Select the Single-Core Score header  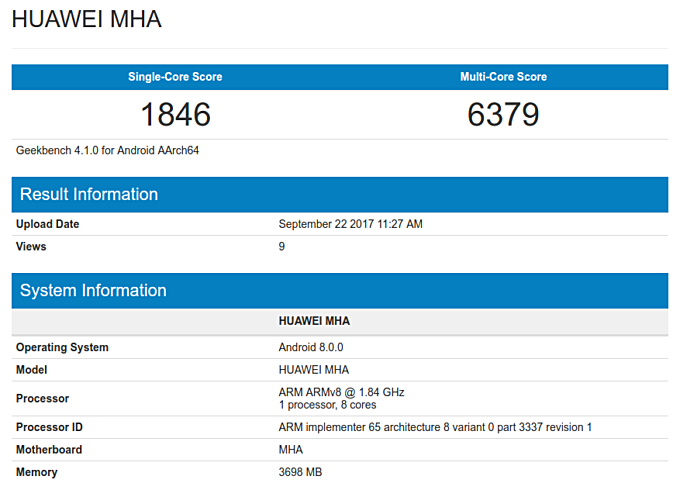click(x=175, y=77)
